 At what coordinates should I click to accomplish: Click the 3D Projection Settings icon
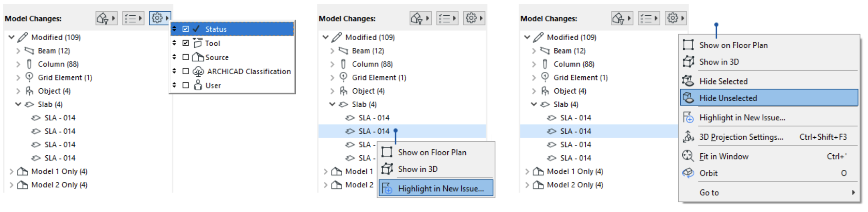[x=688, y=137]
